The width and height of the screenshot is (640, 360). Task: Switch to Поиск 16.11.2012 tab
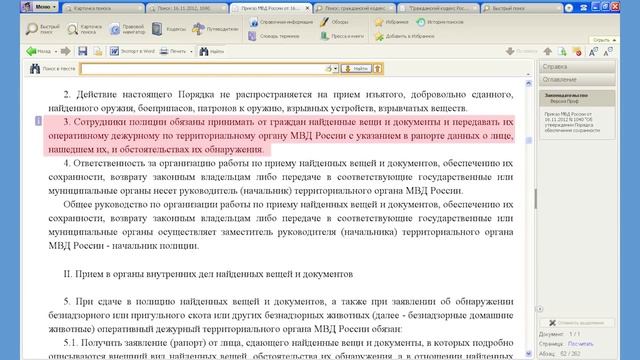click(187, 8)
